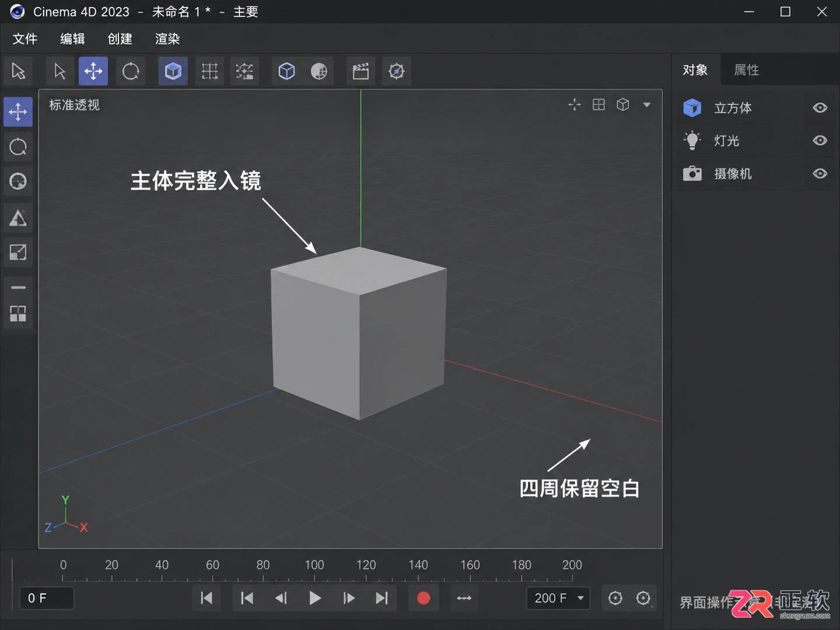Open the viewport options dropdown arrow
Screen dimensions: 840x630
pos(647,105)
